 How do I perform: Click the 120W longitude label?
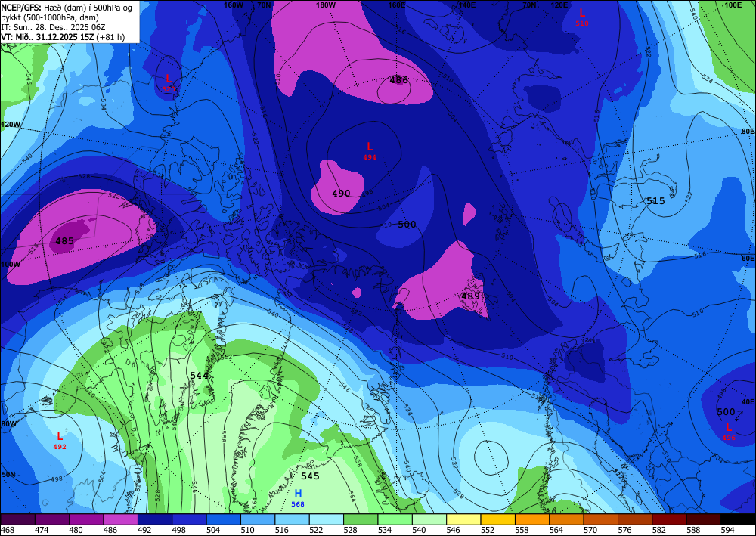click(x=11, y=124)
